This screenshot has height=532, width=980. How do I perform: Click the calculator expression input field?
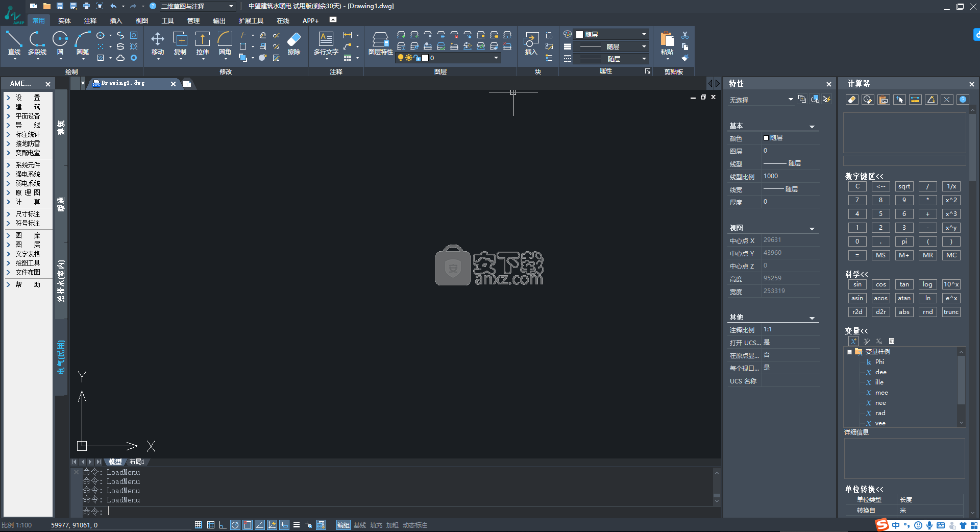click(904, 161)
